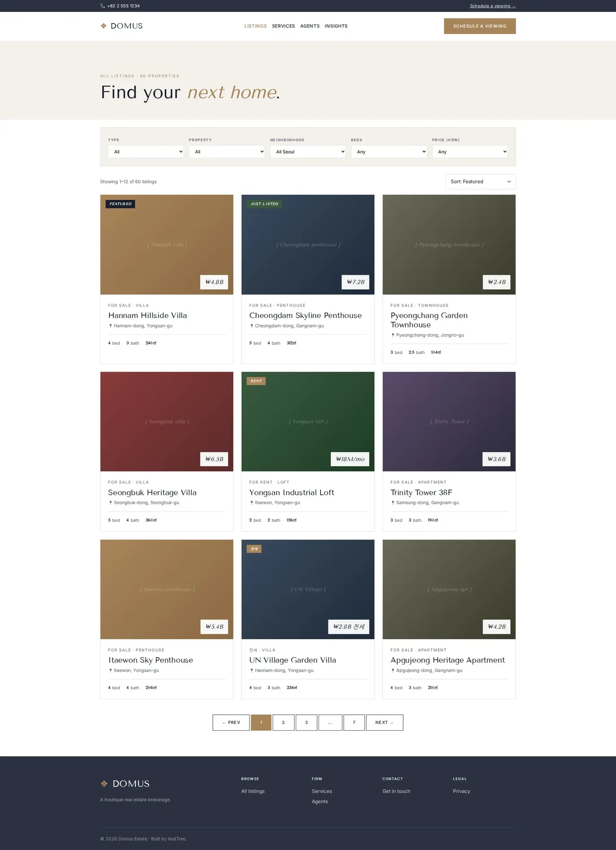
Task: Click location pin for Hannam Hillside Villa
Action: click(110, 326)
